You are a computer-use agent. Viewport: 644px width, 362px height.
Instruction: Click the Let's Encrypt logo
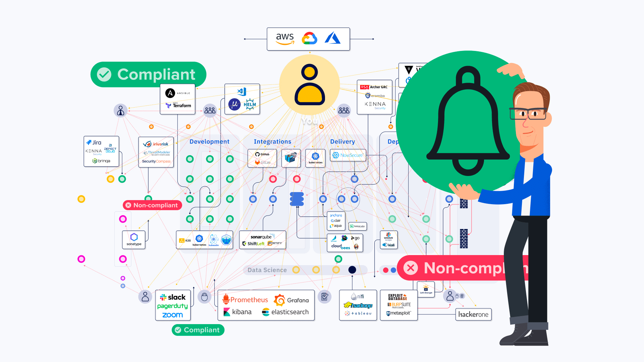click(x=426, y=289)
